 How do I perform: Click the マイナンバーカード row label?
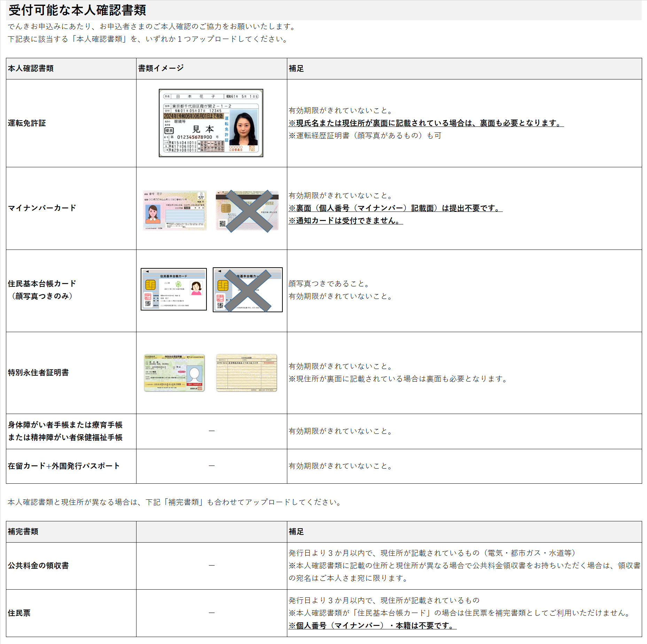[x=42, y=208]
